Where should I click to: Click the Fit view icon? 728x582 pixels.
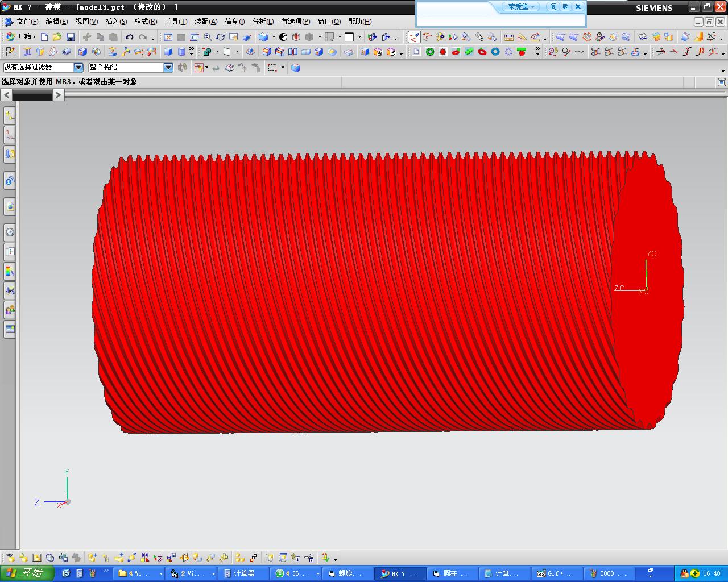pyautogui.click(x=168, y=37)
